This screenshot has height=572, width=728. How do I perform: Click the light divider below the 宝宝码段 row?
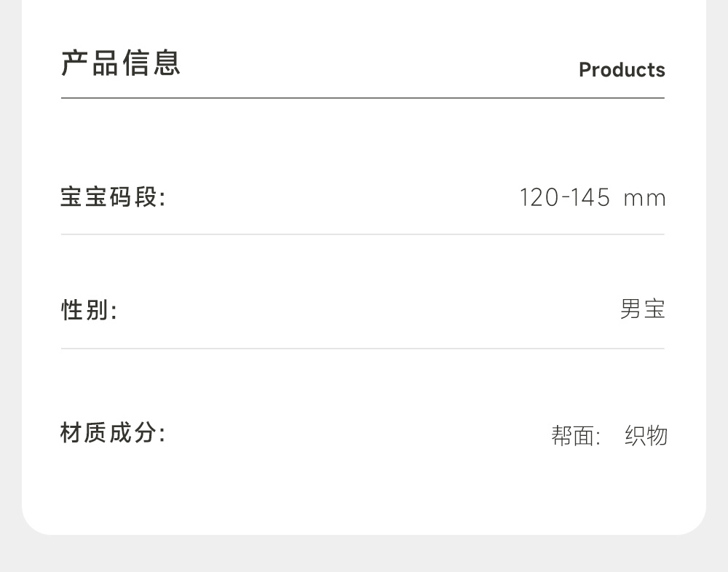click(x=363, y=234)
